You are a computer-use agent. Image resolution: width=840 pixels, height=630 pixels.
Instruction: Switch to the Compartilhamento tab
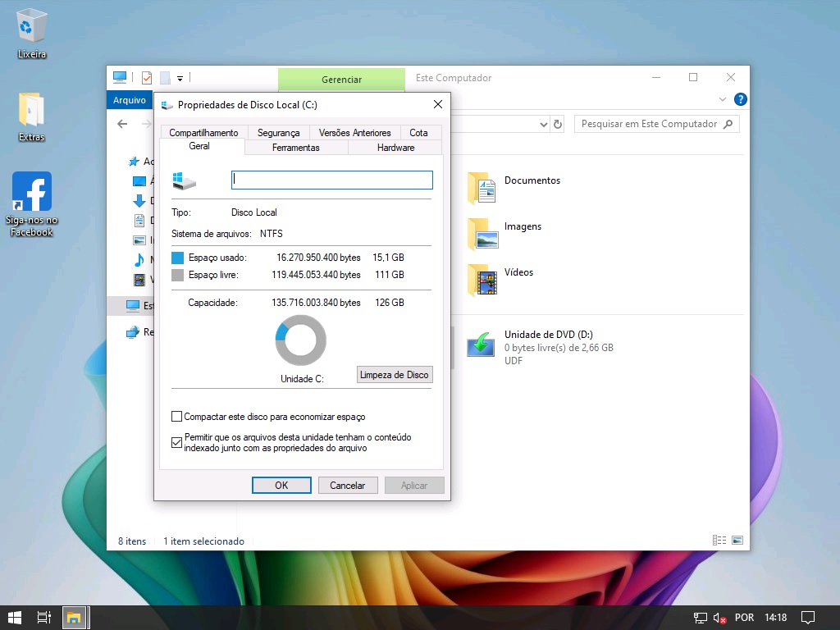(x=203, y=132)
